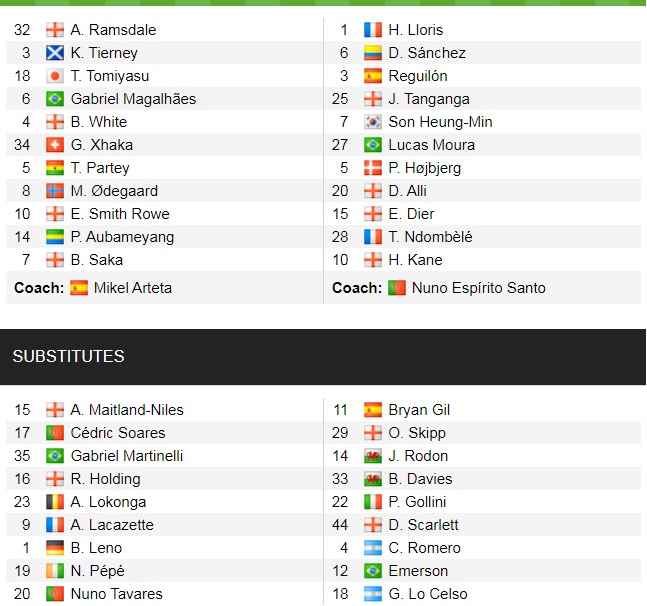Click South Korea flag by Son Heung-Min
Viewport: 647px width, 606px height.
point(373,122)
